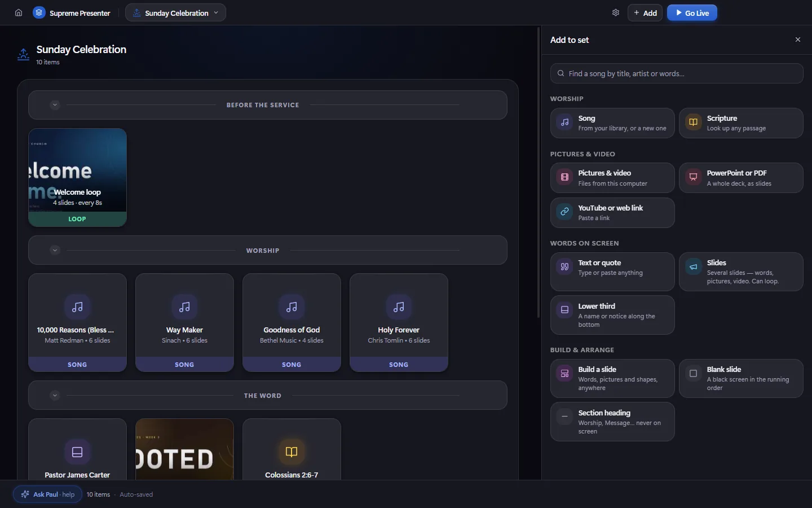Collapse The Word section chevron
Image resolution: width=812 pixels, height=508 pixels.
[x=55, y=396]
